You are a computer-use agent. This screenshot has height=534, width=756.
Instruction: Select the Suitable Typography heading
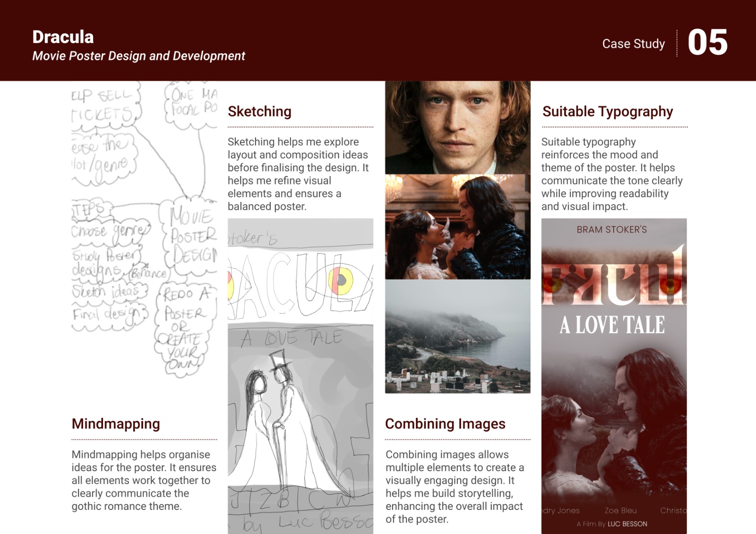[608, 111]
